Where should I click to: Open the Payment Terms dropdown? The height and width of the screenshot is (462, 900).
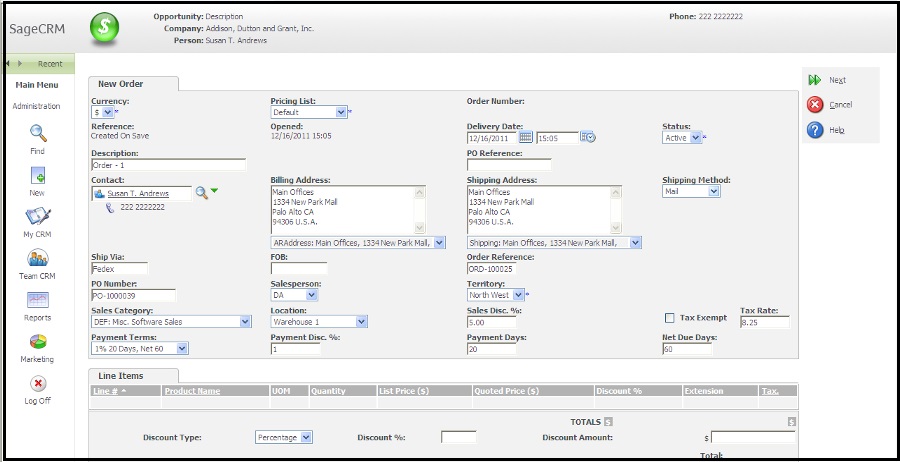coord(139,348)
